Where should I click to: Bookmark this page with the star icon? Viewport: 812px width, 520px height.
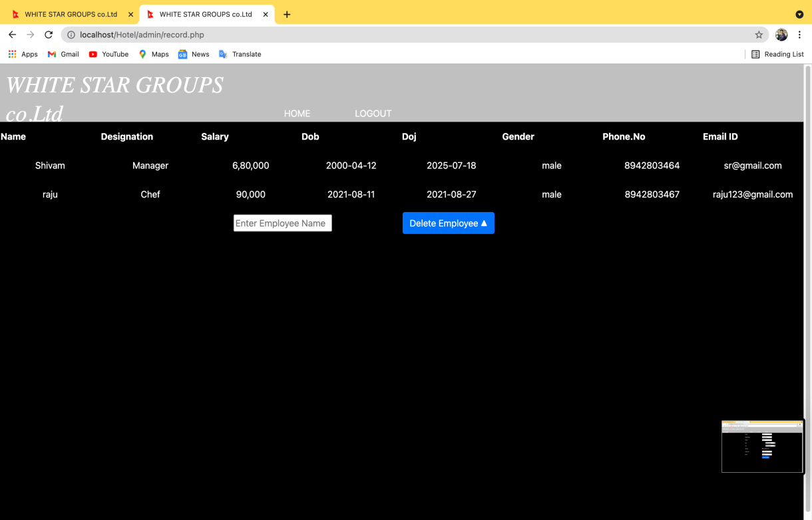(x=759, y=34)
